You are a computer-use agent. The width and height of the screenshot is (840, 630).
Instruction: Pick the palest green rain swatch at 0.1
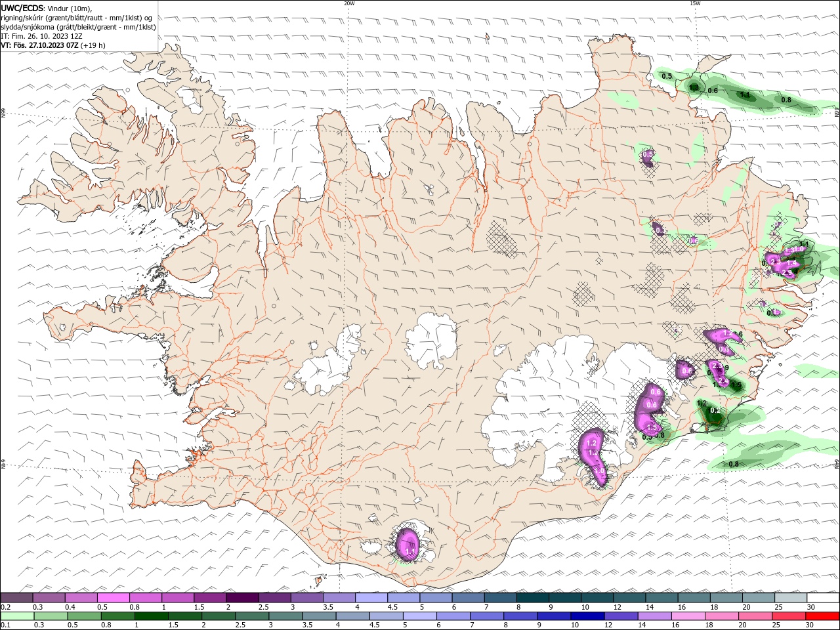(18, 616)
